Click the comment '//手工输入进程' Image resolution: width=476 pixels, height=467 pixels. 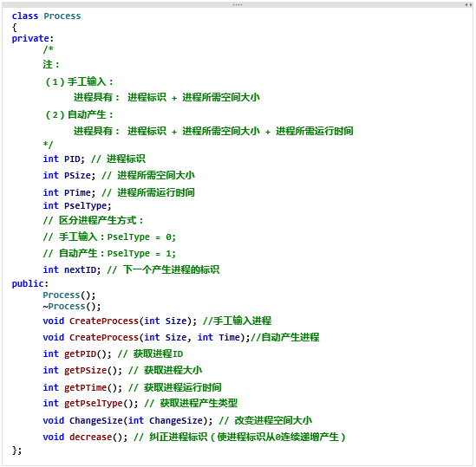[237, 321]
